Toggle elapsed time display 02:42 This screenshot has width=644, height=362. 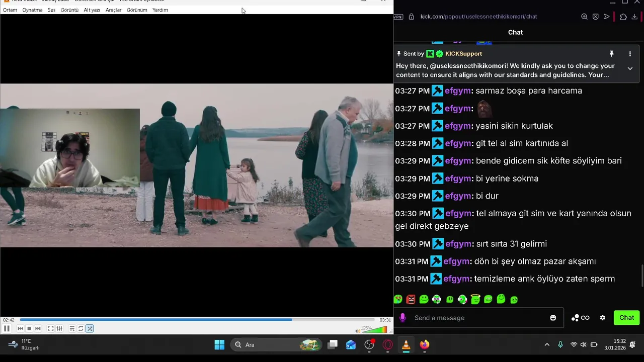(x=9, y=320)
